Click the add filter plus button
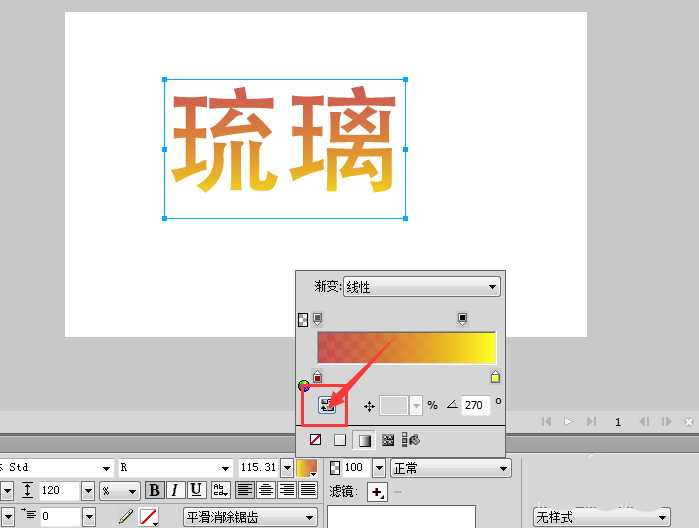This screenshot has width=699, height=528. [376, 492]
